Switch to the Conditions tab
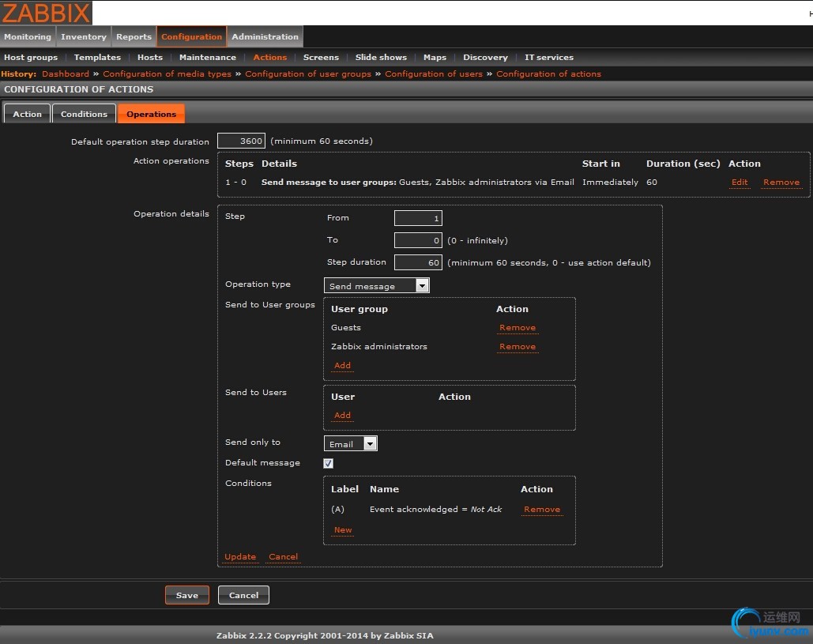This screenshot has width=813, height=644. click(x=84, y=114)
